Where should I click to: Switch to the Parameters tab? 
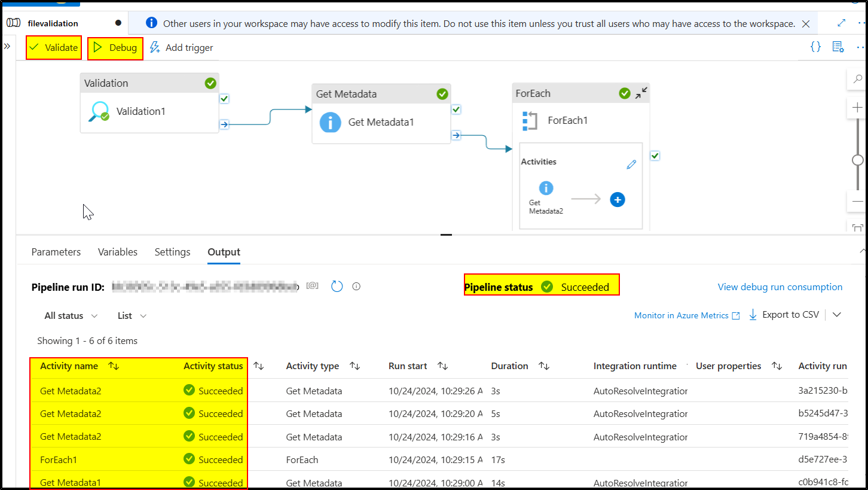(x=56, y=252)
